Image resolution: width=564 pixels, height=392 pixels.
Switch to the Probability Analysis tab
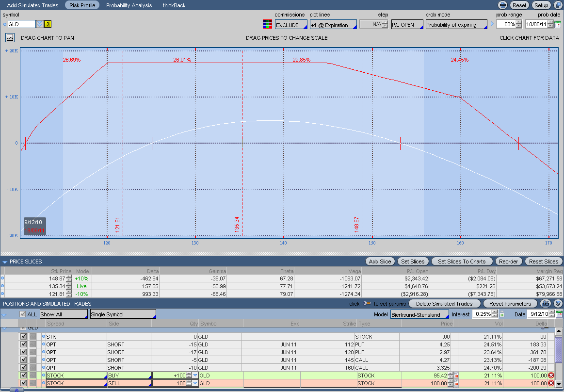[129, 5]
